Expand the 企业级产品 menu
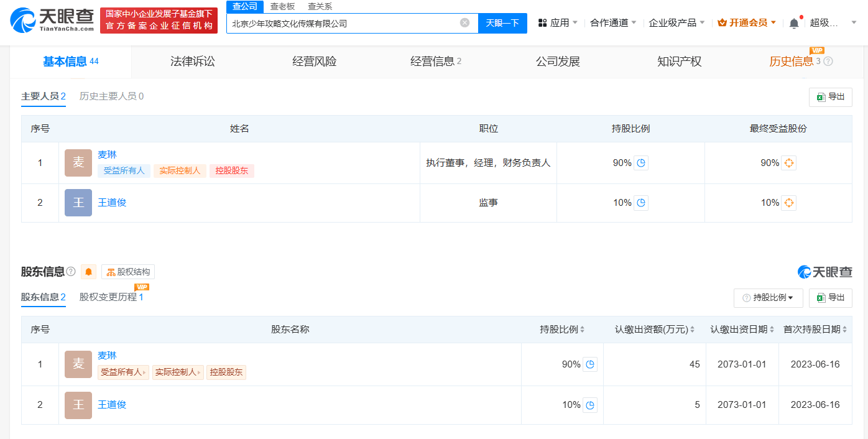Screen dimensions: 868x439 tap(676, 23)
